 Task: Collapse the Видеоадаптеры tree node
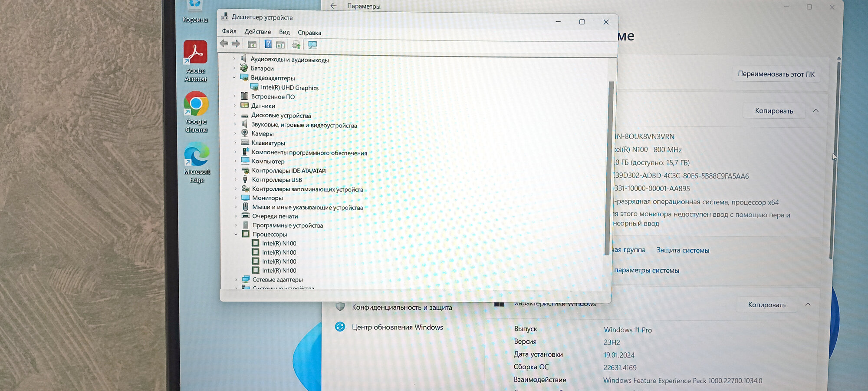coord(234,78)
